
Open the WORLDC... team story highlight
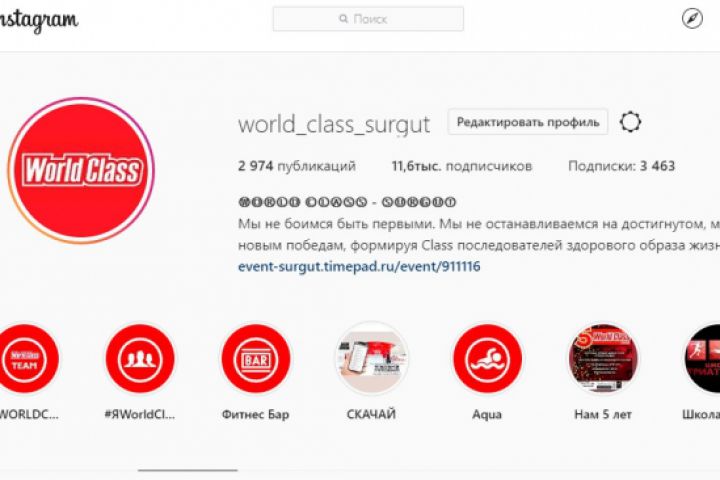click(25, 358)
